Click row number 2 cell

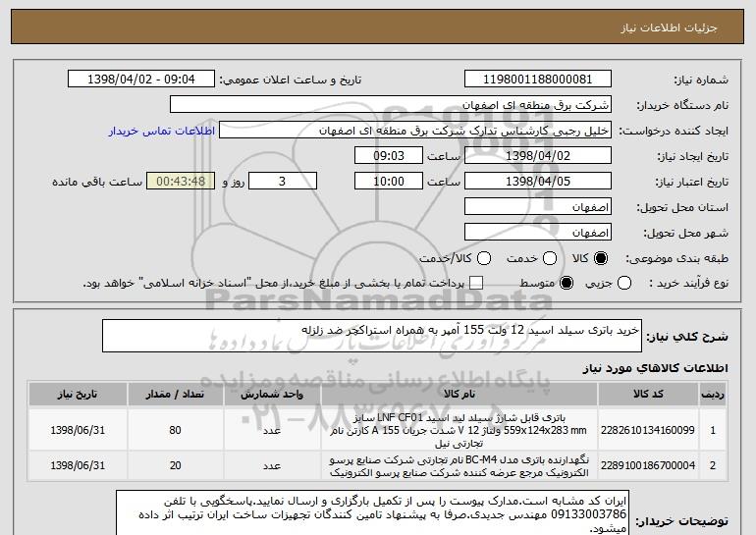coord(713,465)
